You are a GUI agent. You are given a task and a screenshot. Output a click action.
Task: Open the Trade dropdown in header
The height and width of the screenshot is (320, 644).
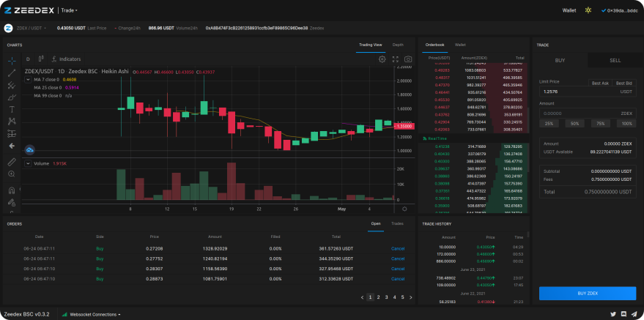(x=70, y=11)
